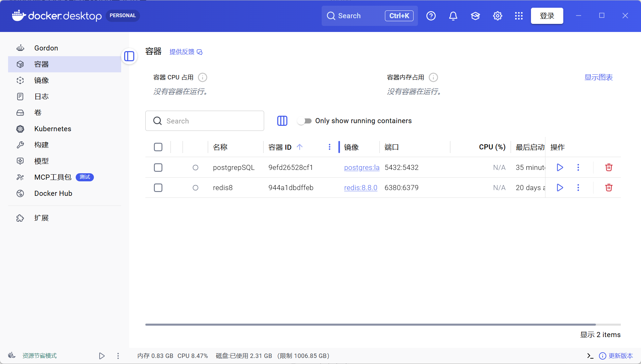Go to Images (镜像) in sidebar

tap(65, 80)
